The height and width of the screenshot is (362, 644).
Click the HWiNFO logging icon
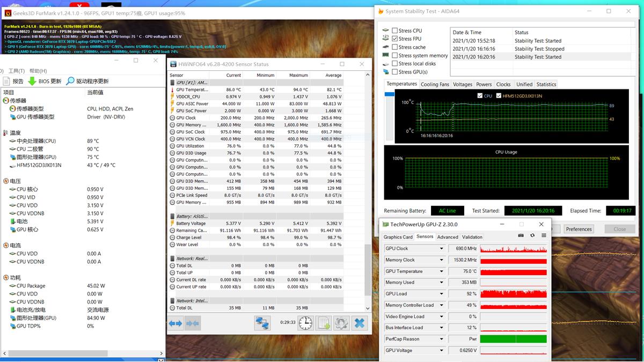pos(324,323)
